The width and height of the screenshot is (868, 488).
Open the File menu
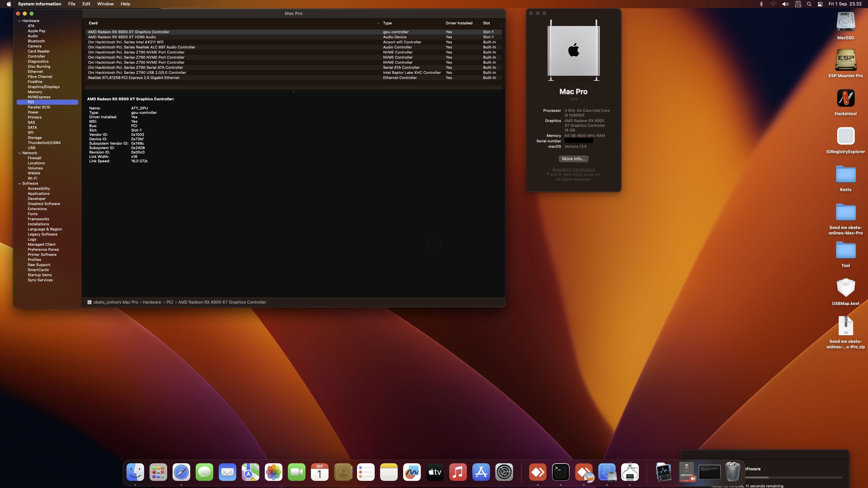tap(72, 4)
